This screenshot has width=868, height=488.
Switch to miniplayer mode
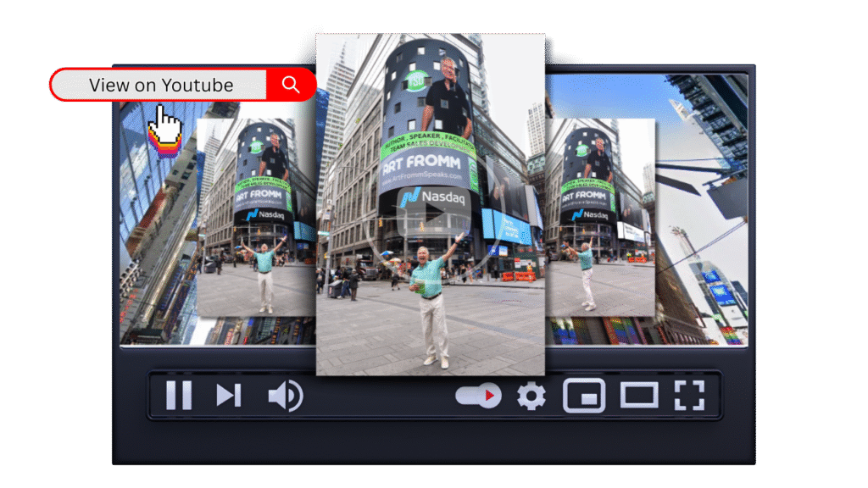click(x=584, y=396)
